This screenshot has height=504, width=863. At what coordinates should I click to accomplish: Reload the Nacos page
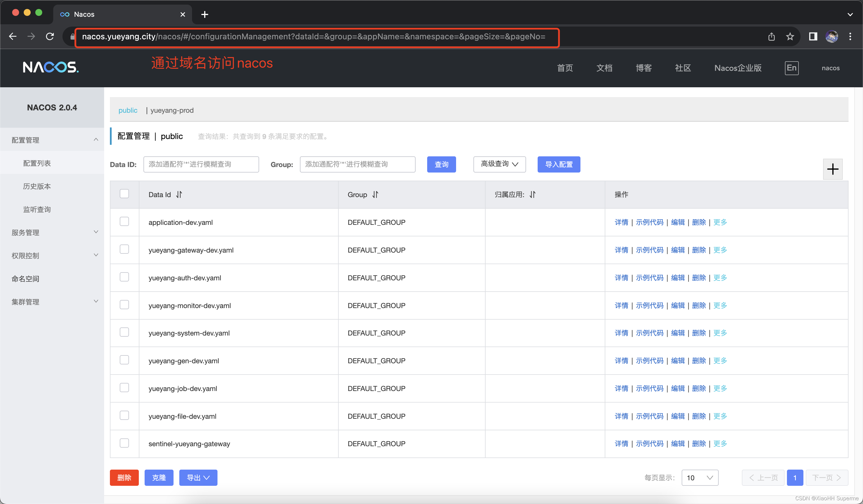[50, 36]
